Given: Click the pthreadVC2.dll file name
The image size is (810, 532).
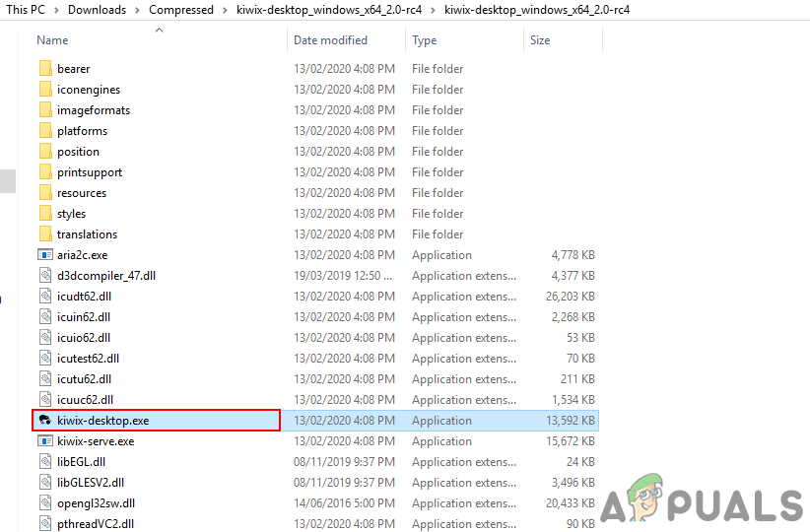Looking at the screenshot, I should coord(96,524).
